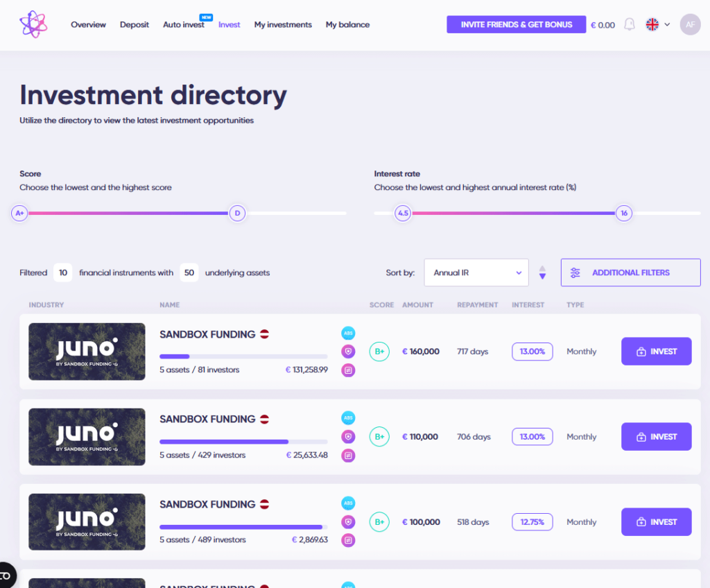Open My investments
This screenshot has width=710, height=588.
click(x=283, y=24)
